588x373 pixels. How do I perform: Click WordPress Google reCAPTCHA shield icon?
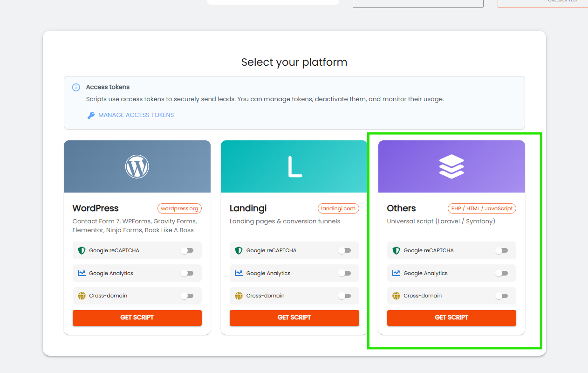82,250
